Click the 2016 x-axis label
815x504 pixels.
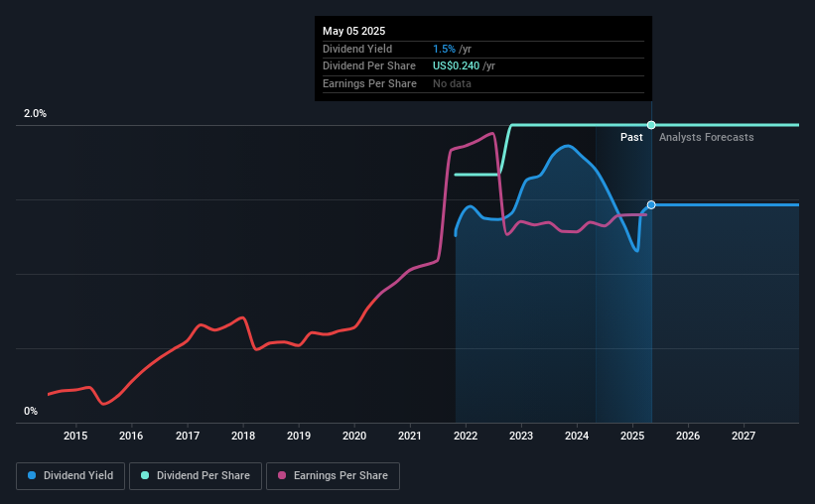[x=131, y=436]
